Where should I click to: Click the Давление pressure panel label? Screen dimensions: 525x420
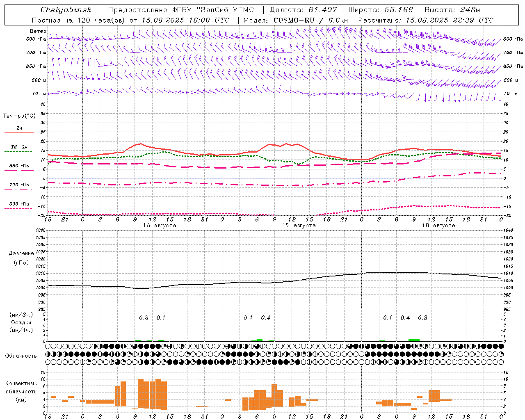[x=21, y=253]
